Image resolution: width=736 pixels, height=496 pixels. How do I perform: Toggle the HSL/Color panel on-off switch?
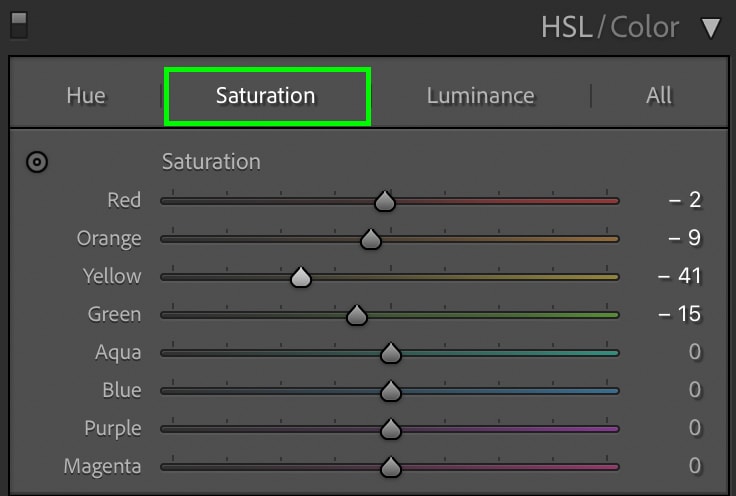point(19,25)
